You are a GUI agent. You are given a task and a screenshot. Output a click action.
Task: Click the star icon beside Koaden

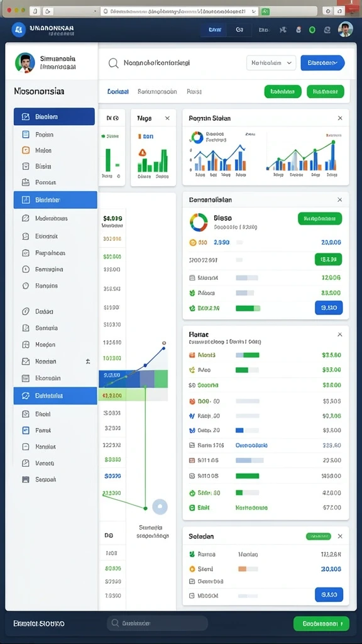[x=87, y=362]
